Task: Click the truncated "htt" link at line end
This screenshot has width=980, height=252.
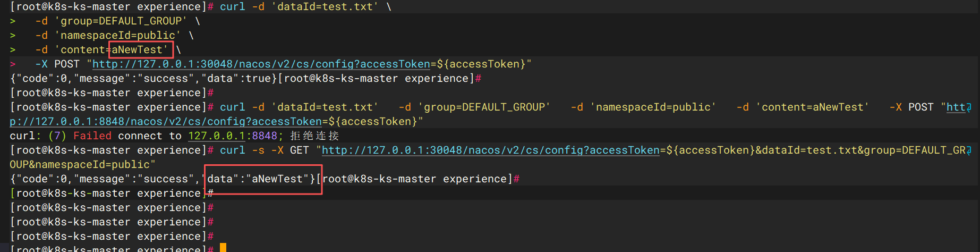Action: pyautogui.click(x=955, y=107)
